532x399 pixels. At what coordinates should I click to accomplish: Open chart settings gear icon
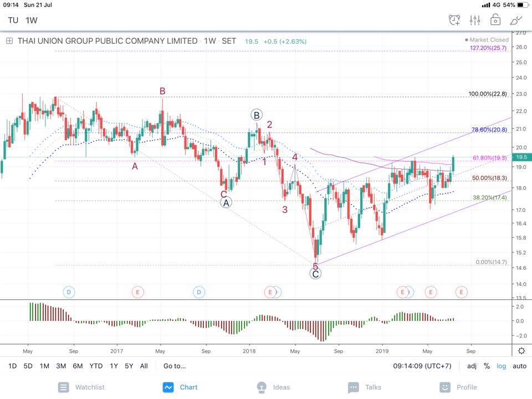pyautogui.click(x=521, y=350)
